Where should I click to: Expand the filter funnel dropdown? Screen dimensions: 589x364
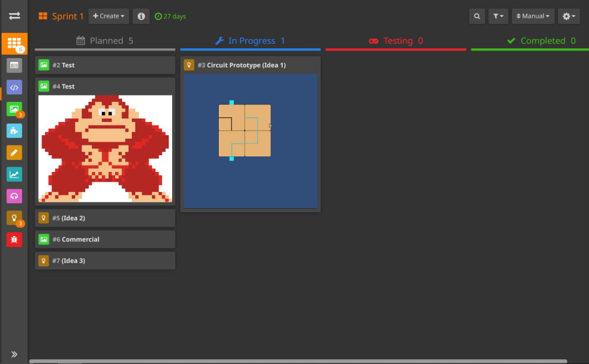tap(498, 16)
